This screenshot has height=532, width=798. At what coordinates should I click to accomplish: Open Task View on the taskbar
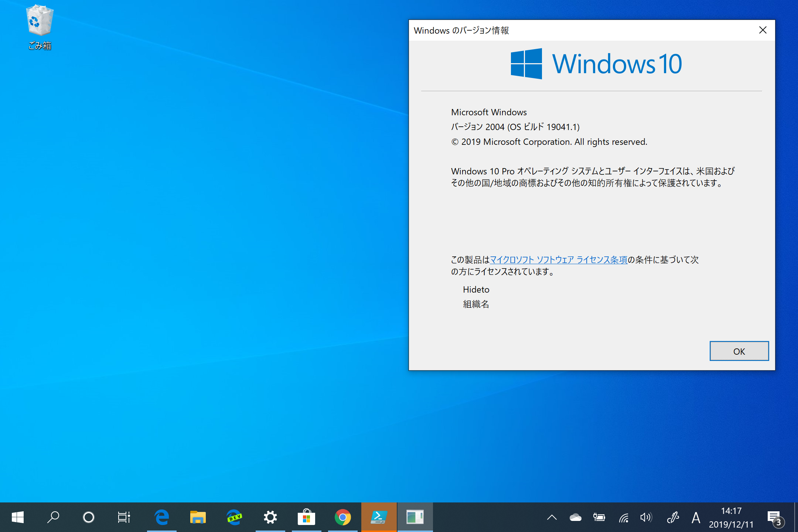(x=124, y=517)
